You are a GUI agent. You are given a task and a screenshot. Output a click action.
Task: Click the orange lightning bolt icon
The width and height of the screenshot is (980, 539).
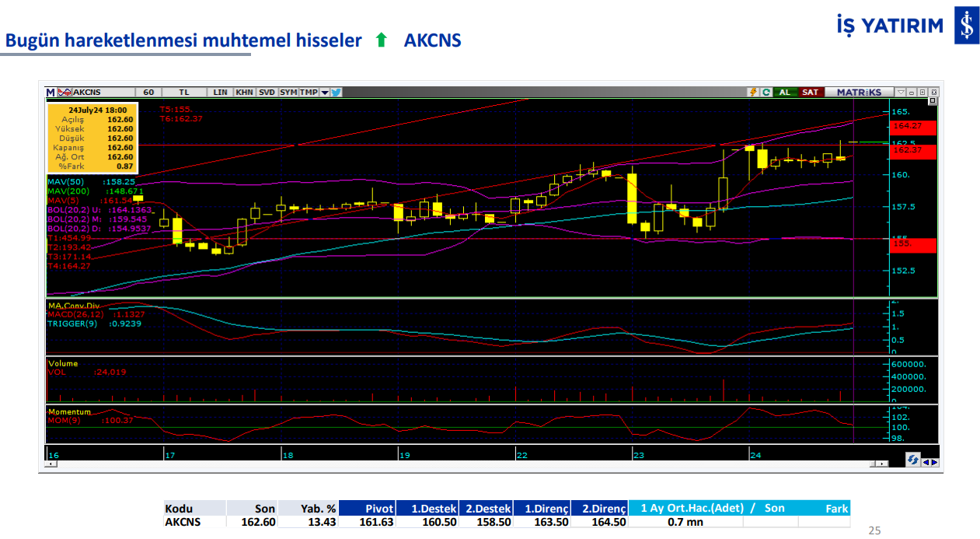point(753,92)
